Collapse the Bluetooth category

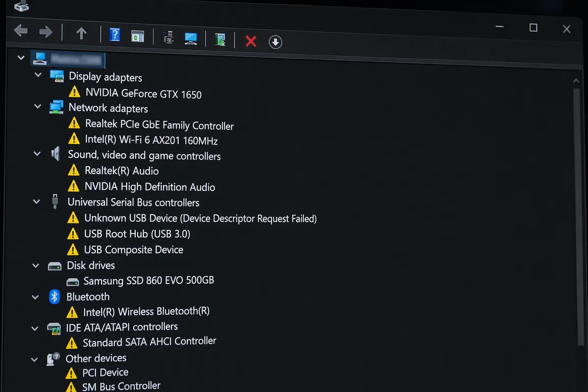[35, 297]
